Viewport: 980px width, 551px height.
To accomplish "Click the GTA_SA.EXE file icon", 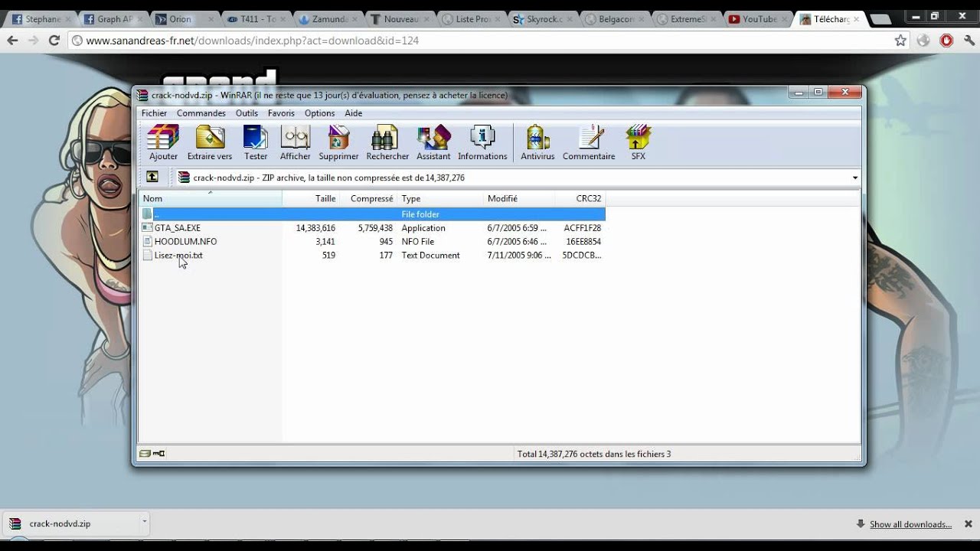I will pyautogui.click(x=147, y=228).
